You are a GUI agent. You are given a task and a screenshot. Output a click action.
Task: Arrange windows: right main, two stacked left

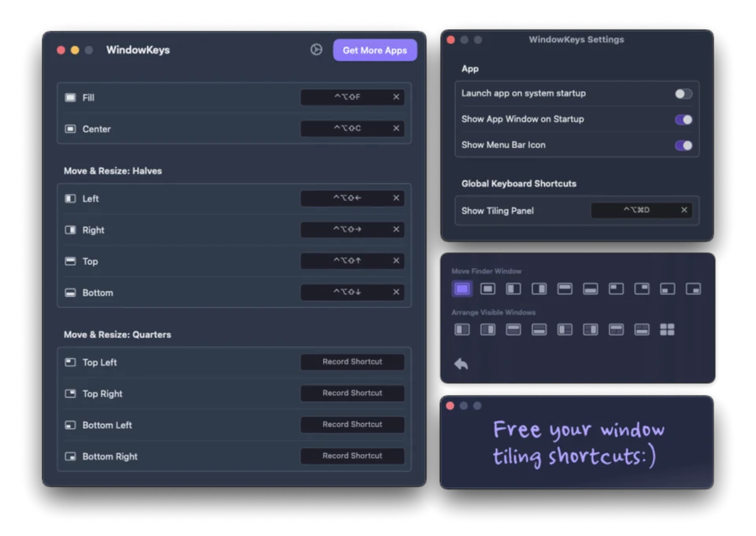(590, 329)
